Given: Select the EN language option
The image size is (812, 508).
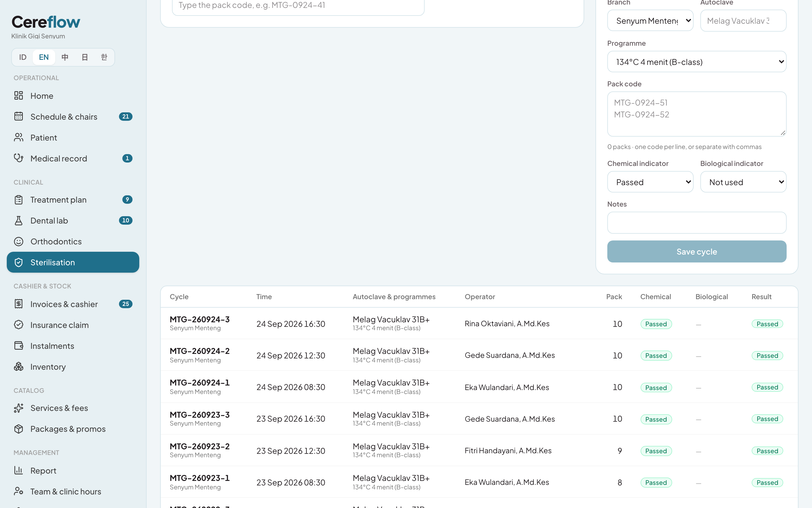Looking at the screenshot, I should (44, 57).
